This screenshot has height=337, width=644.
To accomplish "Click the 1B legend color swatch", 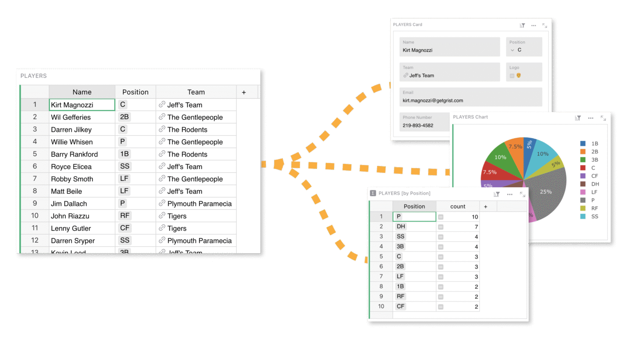I will click(x=583, y=143).
